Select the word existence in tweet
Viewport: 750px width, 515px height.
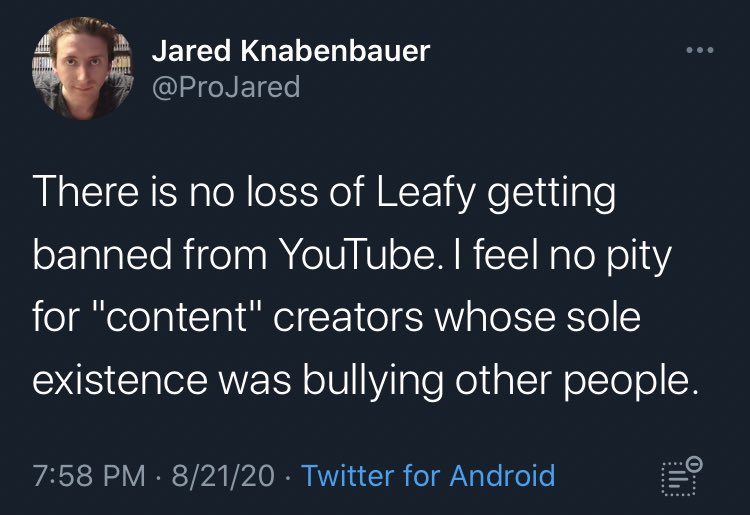click(x=120, y=380)
